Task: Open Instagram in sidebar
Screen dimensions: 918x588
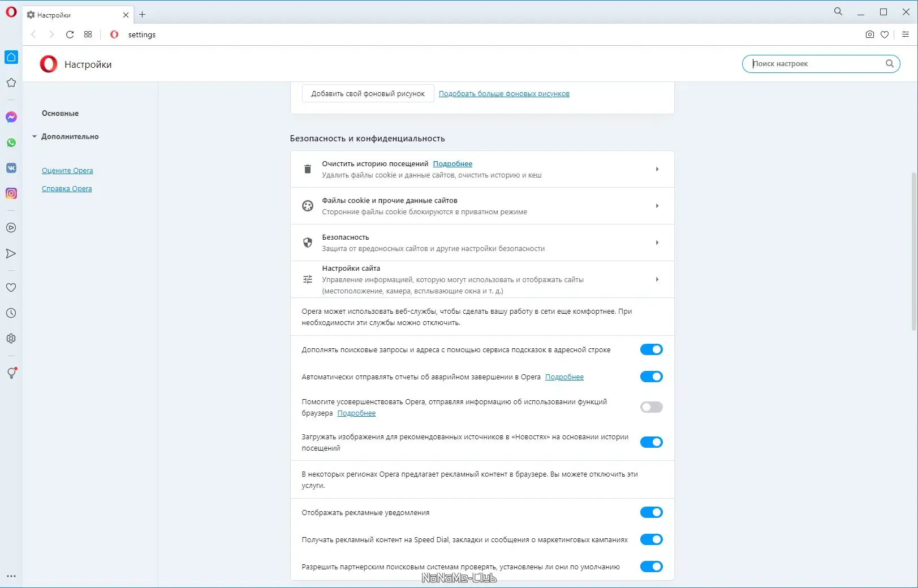Action: [11, 193]
